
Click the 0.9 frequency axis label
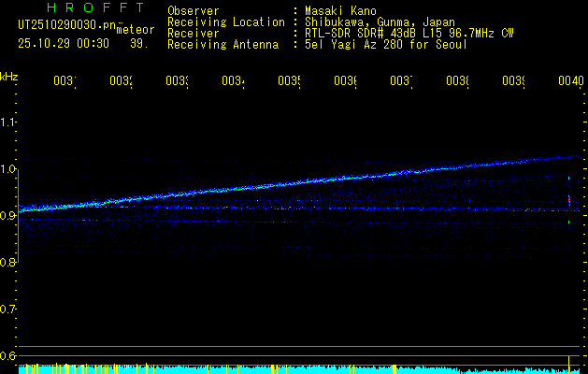click(7, 216)
